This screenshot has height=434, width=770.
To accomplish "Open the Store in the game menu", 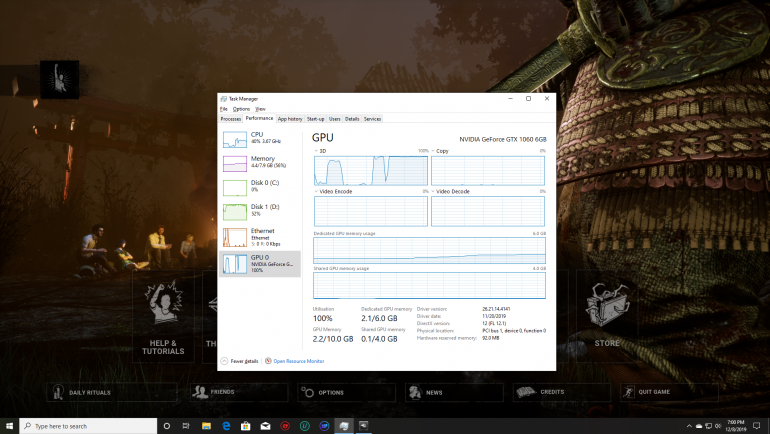I will 607,317.
